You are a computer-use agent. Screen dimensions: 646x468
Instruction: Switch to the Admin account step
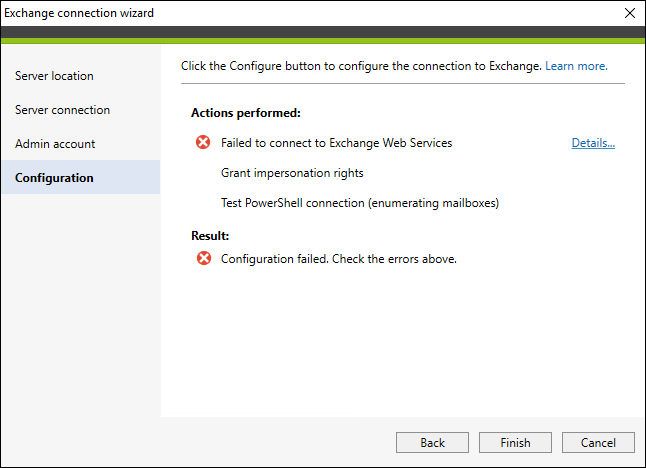55,144
